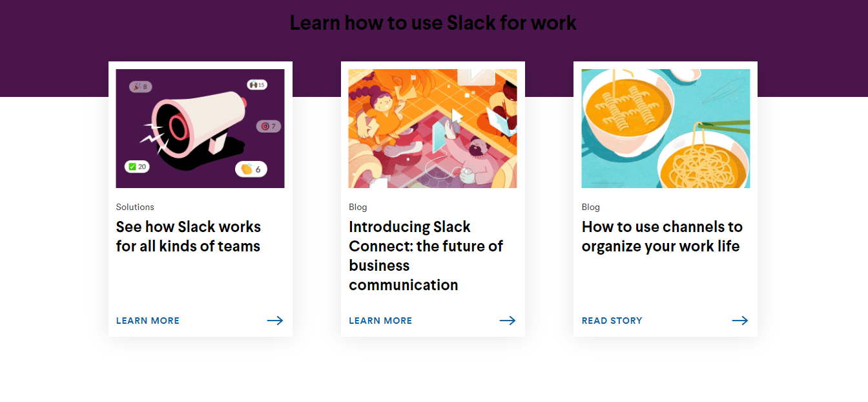Click the confetti emoji badge showing 8
The height and width of the screenshot is (402, 868).
pyautogui.click(x=139, y=86)
